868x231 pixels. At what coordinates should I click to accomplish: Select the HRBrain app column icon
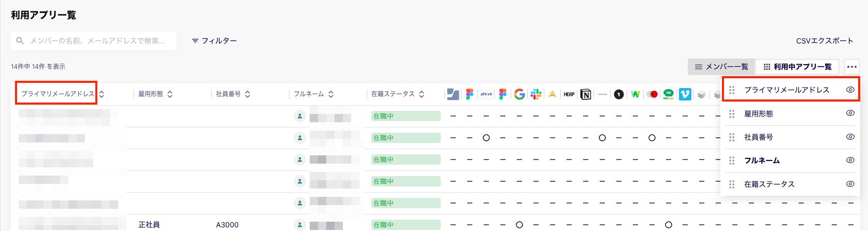(669, 94)
